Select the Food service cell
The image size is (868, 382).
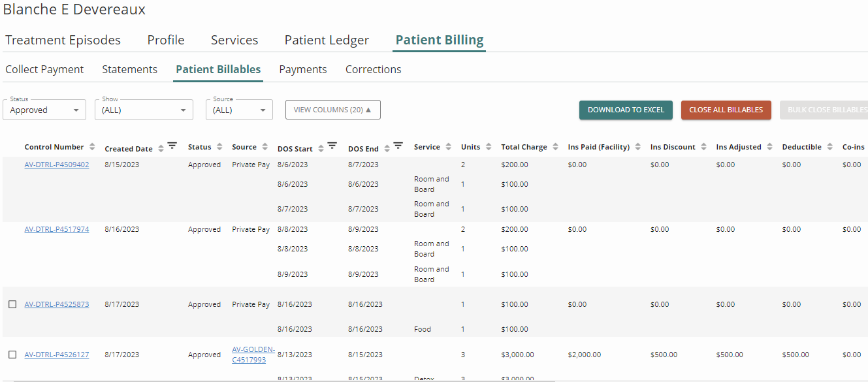click(423, 329)
